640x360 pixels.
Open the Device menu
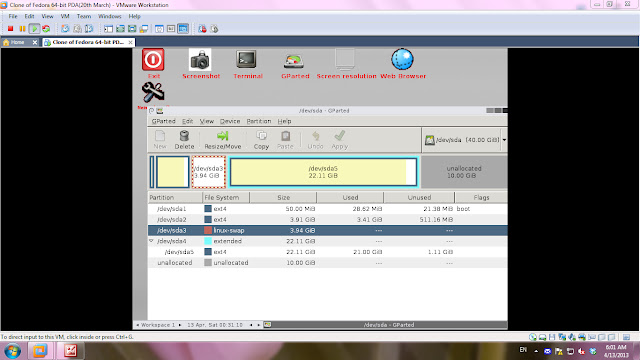click(230, 121)
